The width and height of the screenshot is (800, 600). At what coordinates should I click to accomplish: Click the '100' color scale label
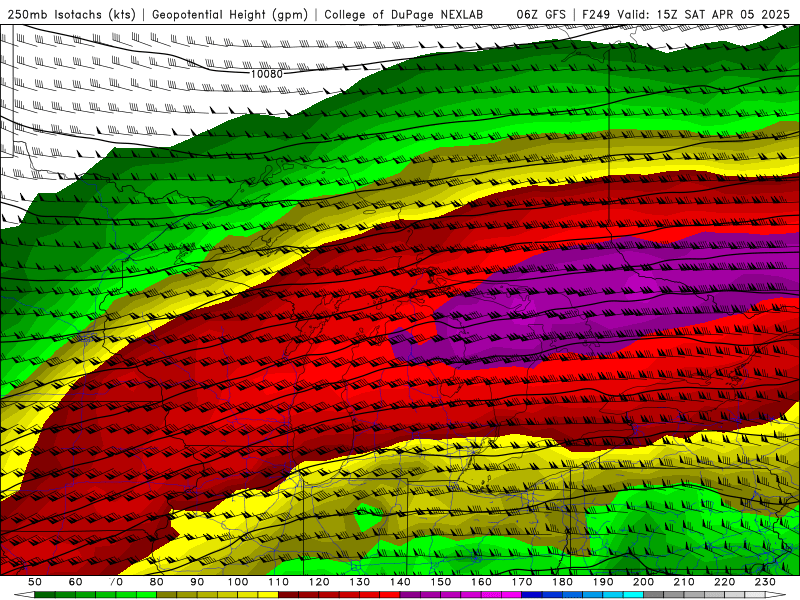point(238,582)
